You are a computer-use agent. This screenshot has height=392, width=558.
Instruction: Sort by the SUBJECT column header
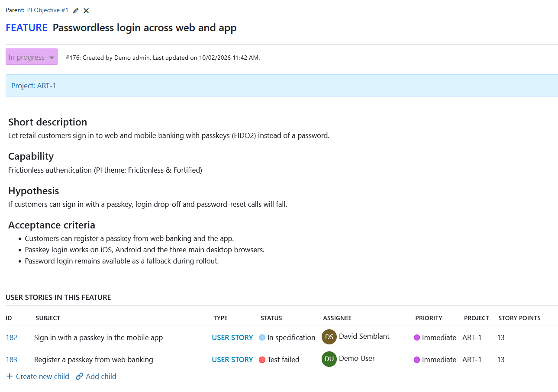tap(48, 318)
